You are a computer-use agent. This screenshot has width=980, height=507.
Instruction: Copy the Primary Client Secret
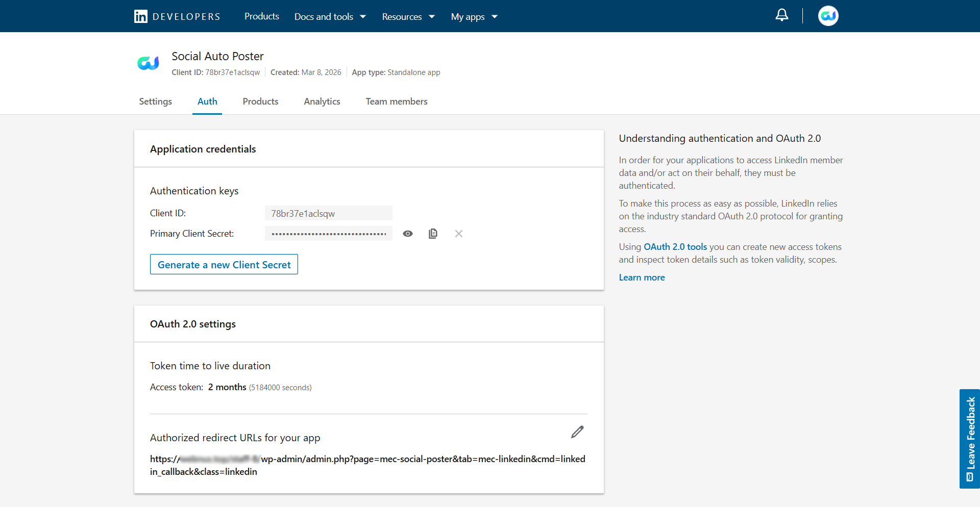(433, 234)
